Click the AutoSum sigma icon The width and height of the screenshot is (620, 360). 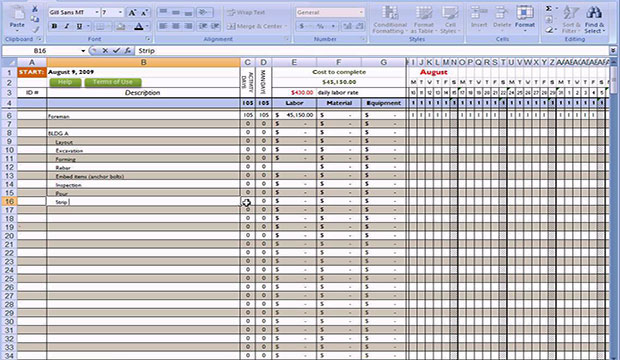tap(549, 9)
